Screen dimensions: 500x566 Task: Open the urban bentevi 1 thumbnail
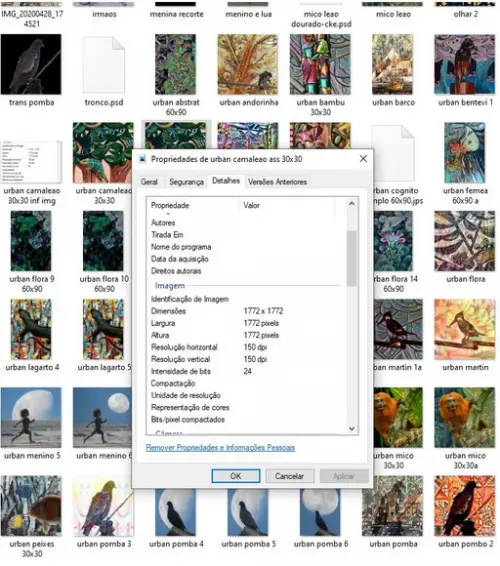(x=465, y=64)
